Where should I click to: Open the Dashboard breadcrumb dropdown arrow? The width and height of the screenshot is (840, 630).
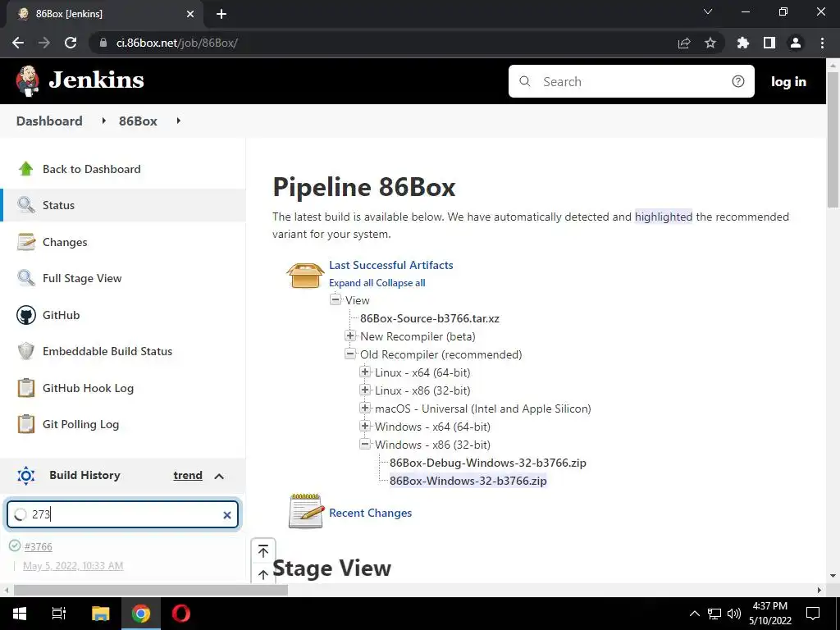click(104, 121)
